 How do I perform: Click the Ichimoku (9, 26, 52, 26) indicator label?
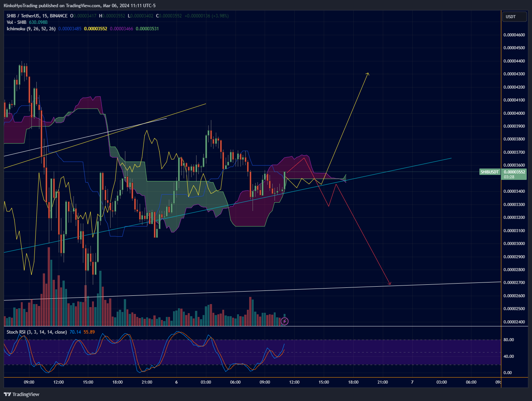31,29
